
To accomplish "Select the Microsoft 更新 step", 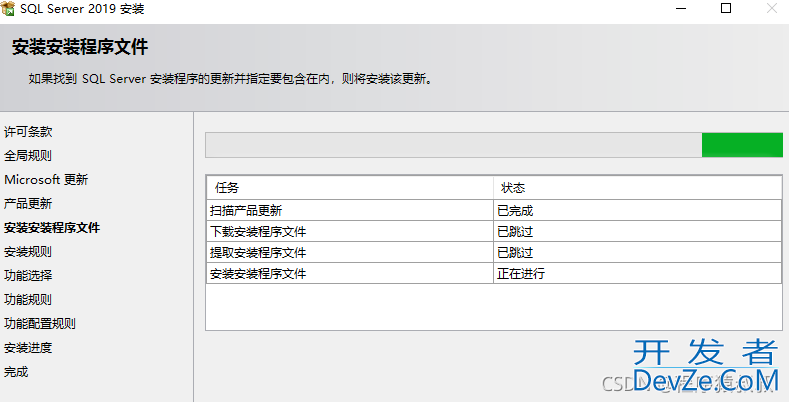I will (46, 180).
